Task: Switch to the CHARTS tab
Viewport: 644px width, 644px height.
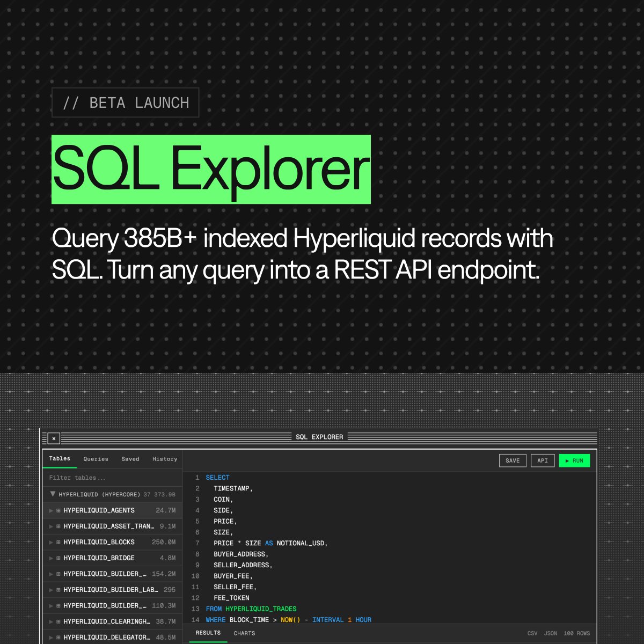Action: click(x=245, y=633)
